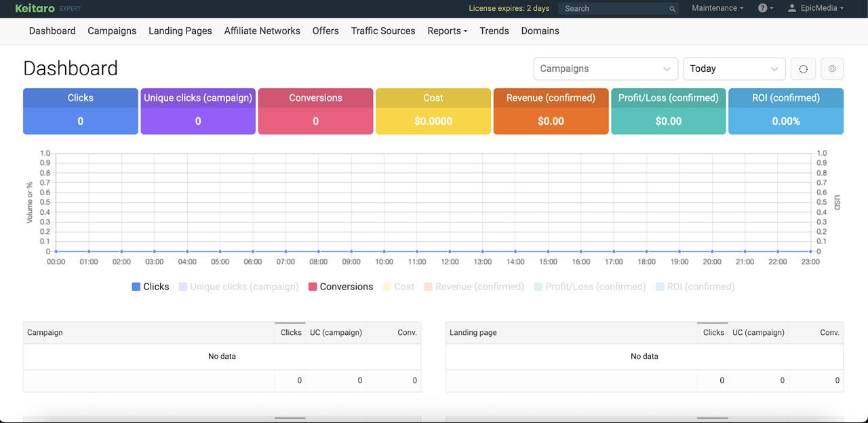
Task: Select the Profit/Loss (confirmed) card
Action: pos(669,111)
